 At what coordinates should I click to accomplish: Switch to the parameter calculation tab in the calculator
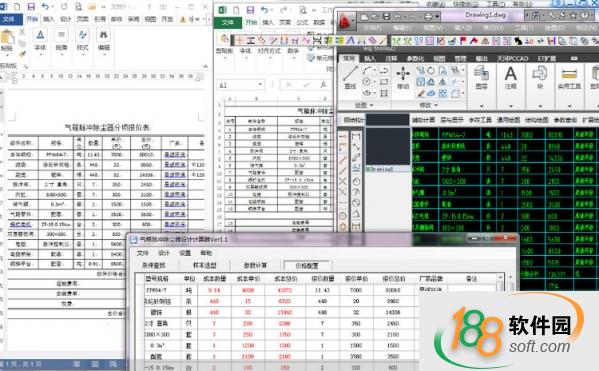coord(255,265)
